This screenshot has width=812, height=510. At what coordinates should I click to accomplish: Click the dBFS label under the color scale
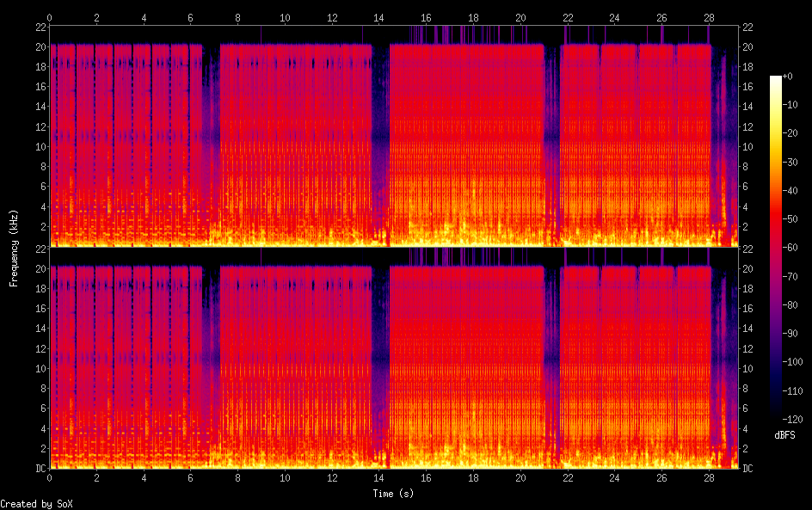click(784, 436)
